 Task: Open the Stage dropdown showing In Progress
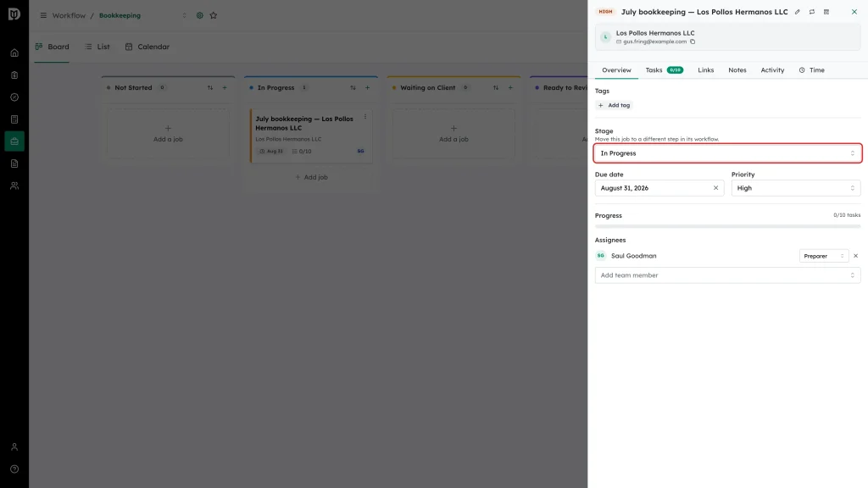pos(727,153)
